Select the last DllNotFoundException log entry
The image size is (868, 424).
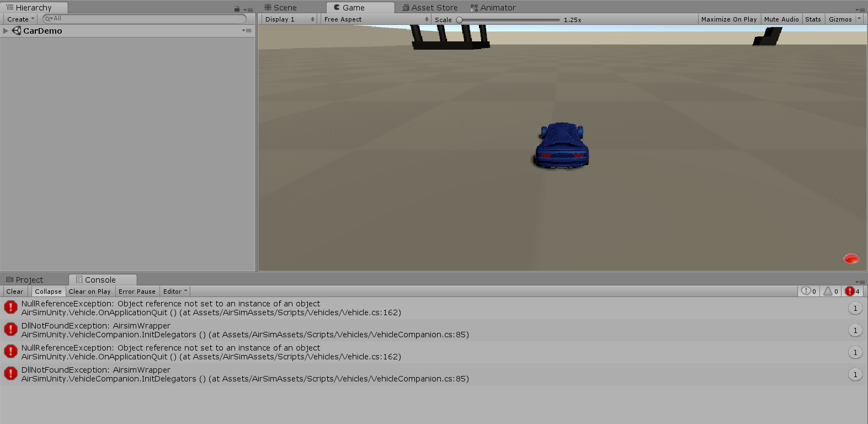(434, 374)
